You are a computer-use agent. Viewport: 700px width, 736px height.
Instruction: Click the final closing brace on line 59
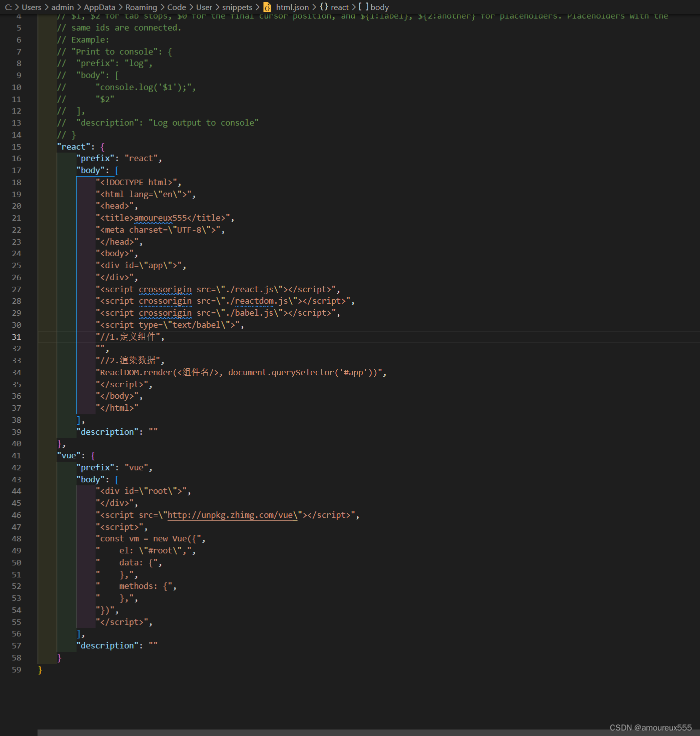[40, 669]
